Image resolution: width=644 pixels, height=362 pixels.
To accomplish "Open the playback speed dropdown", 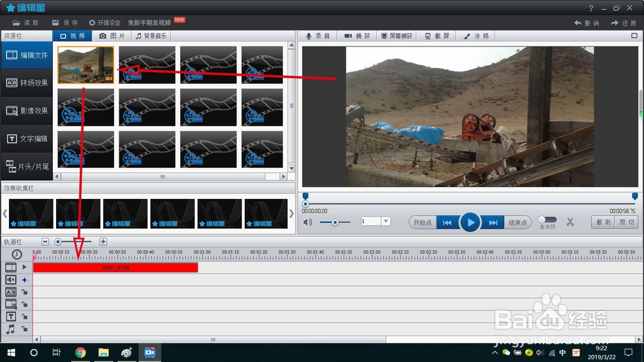I will tap(386, 222).
